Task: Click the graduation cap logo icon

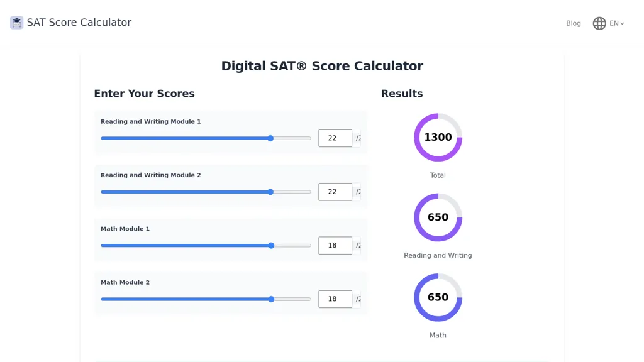Action: 17,23
